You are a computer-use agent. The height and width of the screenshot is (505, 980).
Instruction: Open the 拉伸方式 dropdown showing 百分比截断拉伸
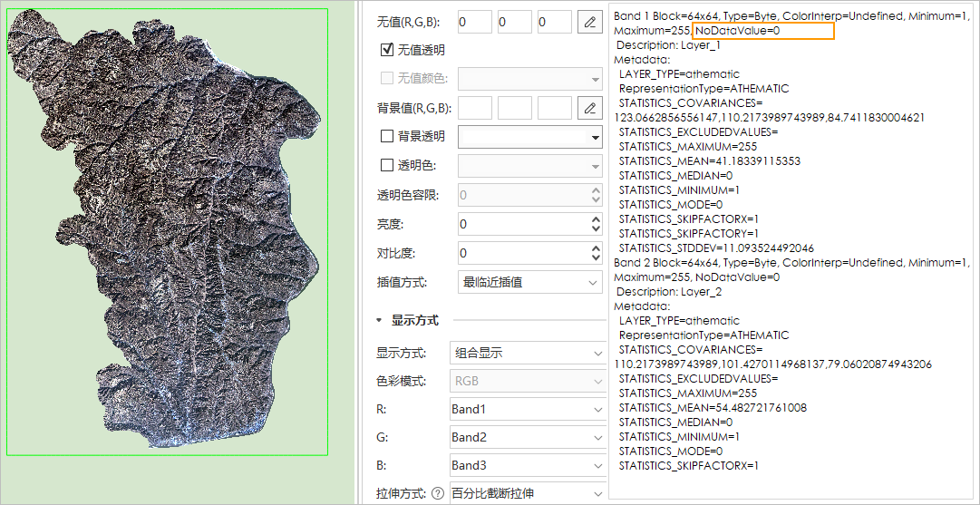pyautogui.click(x=527, y=493)
